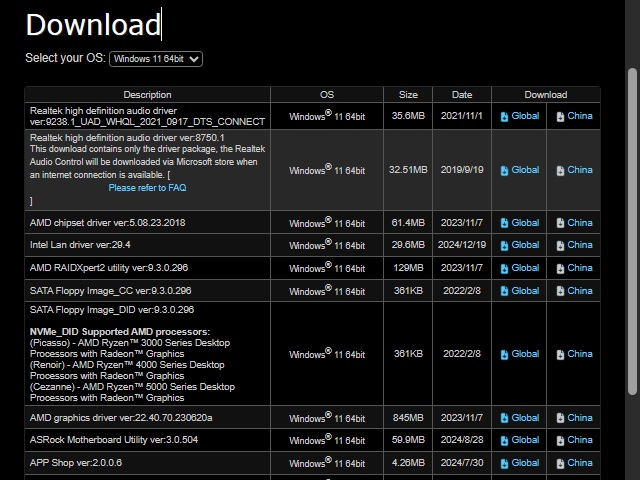The width and height of the screenshot is (640, 480).
Task: Click 'AMD graphics driver ver:22.40.70.230620a' text
Action: pos(121,418)
